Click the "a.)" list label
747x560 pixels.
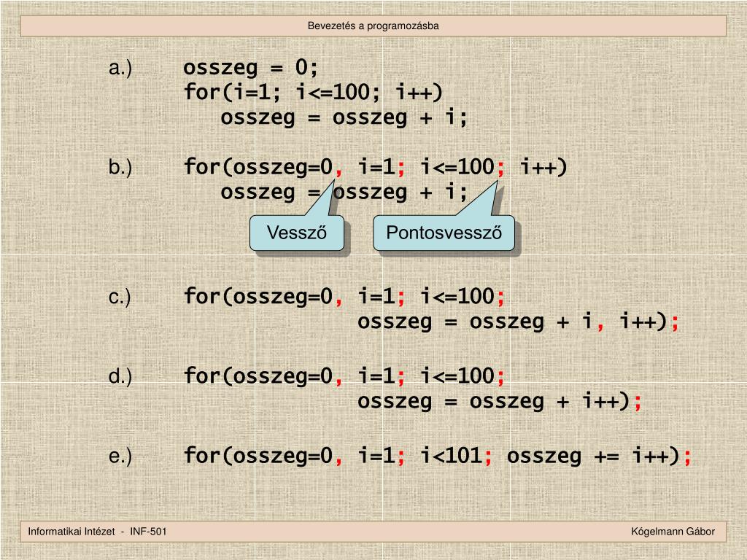click(120, 68)
